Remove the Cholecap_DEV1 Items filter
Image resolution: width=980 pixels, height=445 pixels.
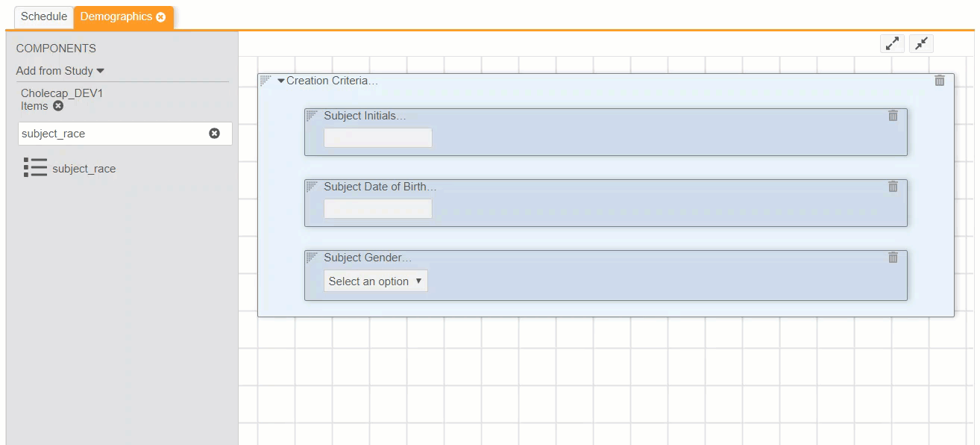tap(58, 106)
